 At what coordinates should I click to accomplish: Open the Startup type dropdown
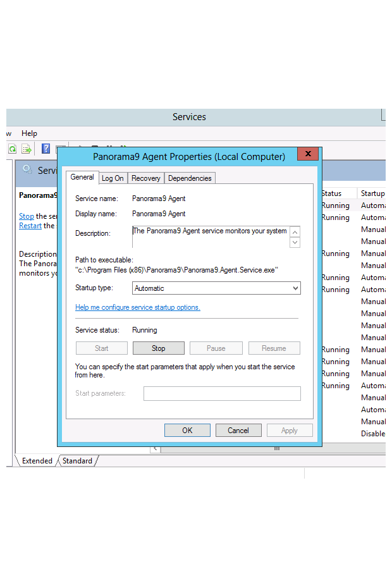tap(216, 288)
